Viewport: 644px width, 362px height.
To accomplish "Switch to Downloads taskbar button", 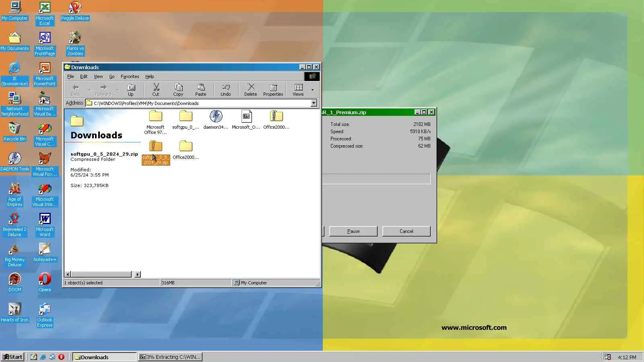I will 104,357.
